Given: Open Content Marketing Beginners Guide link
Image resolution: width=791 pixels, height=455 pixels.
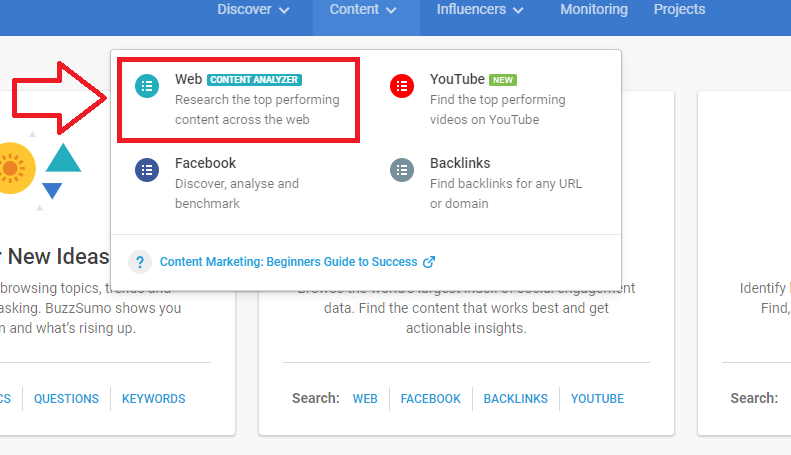Looking at the screenshot, I should click(x=289, y=262).
